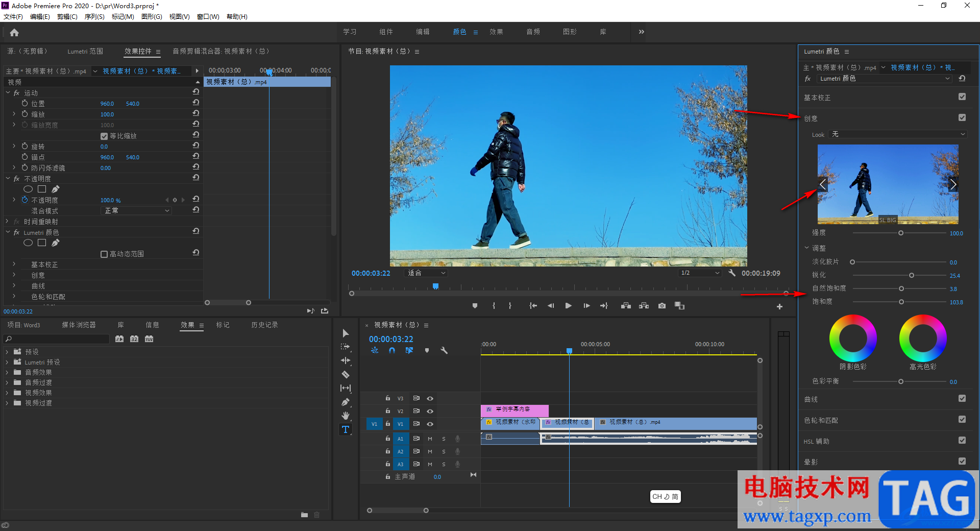The image size is (980, 531).
Task: Toggle timeline snap magnet icon
Action: tap(391, 351)
